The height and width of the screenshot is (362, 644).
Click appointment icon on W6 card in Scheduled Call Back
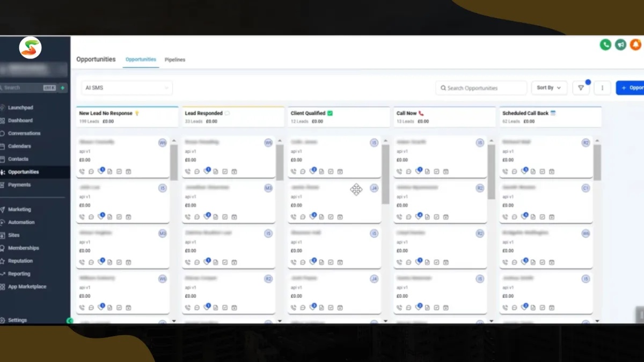[552, 262]
